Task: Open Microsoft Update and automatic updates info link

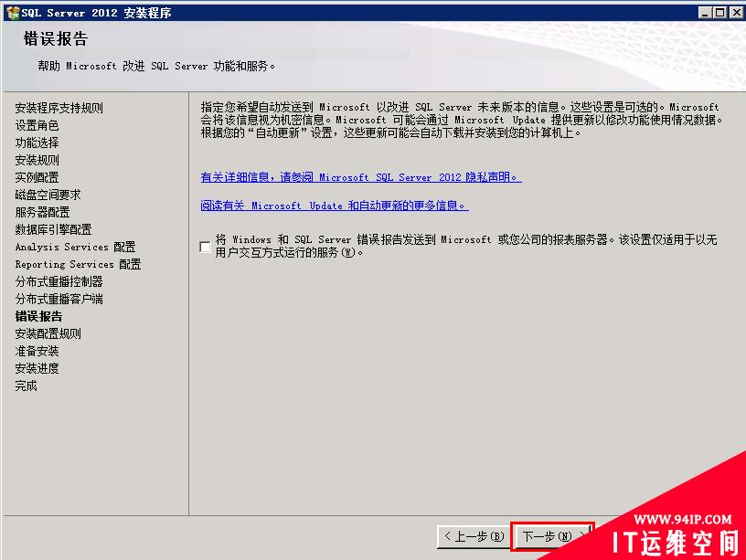Action: click(x=335, y=206)
